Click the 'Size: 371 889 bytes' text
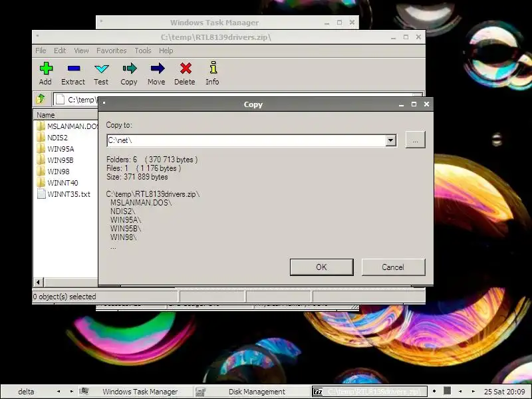Viewport: 532px width, 399px height. [x=137, y=177]
